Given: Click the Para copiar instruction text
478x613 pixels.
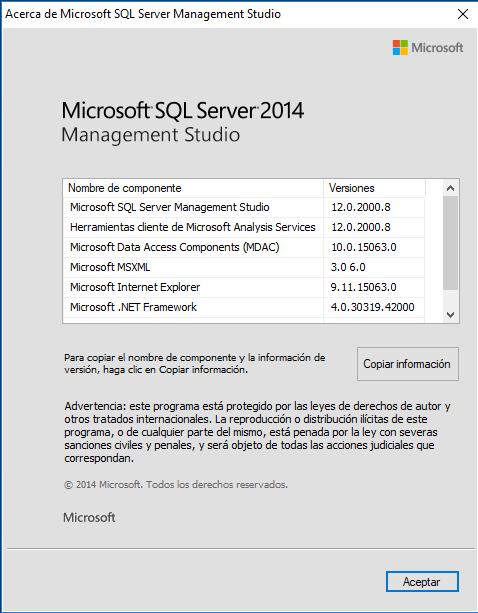Looking at the screenshot, I should coord(195,364).
